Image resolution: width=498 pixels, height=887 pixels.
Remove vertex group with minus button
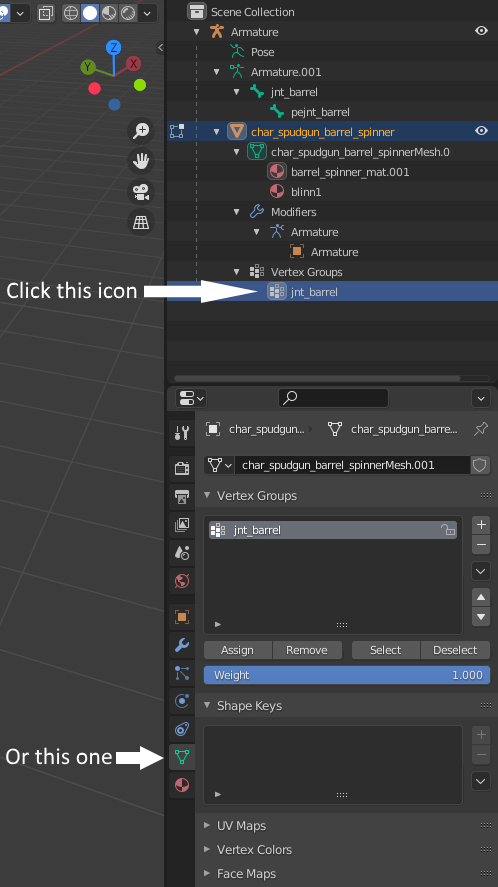pyautogui.click(x=481, y=545)
